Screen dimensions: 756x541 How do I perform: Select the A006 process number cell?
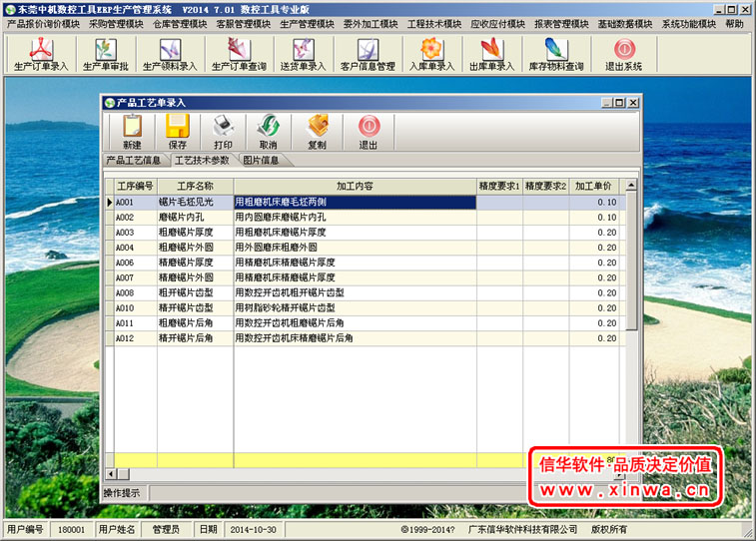[x=136, y=263]
